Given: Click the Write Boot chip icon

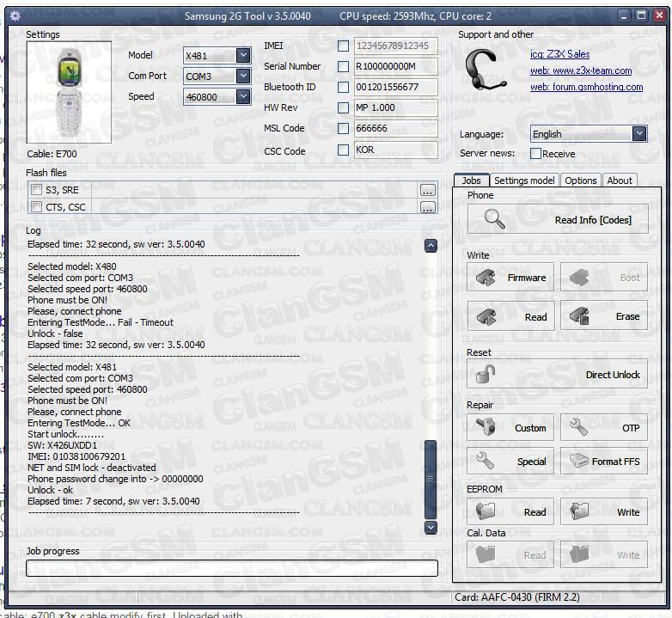Looking at the screenshot, I should tap(579, 278).
